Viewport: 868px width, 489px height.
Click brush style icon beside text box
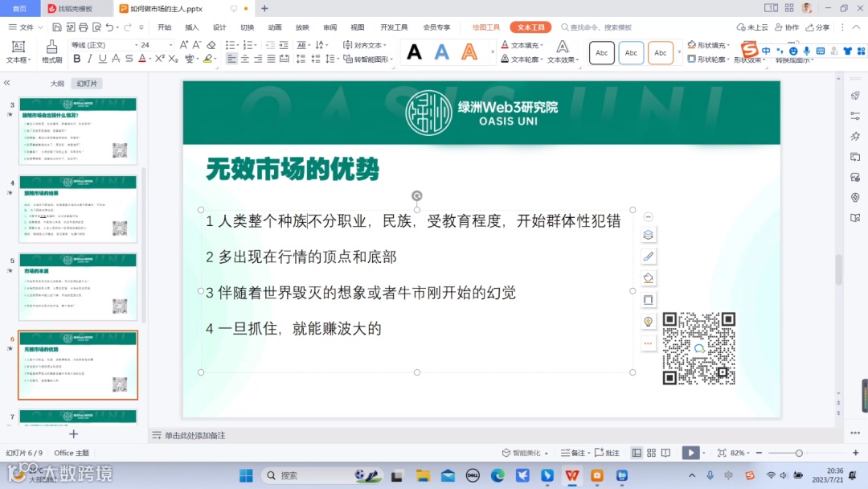649,257
